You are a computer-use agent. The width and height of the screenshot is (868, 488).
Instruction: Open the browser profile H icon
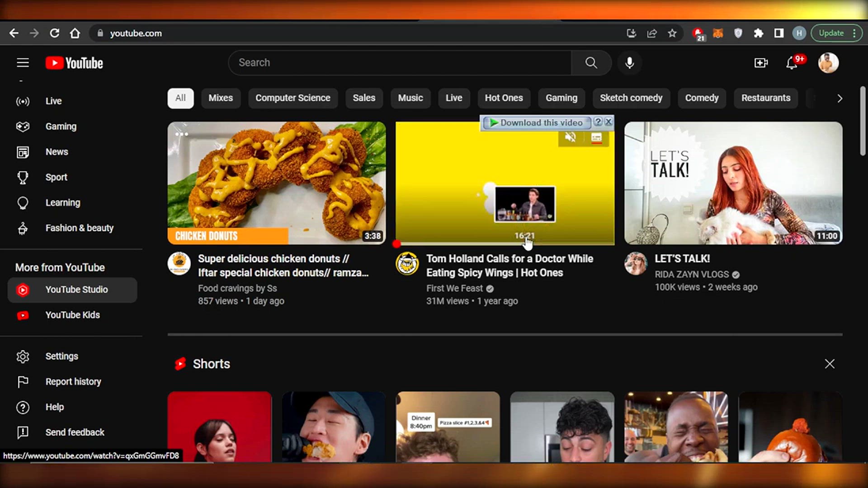[799, 33]
